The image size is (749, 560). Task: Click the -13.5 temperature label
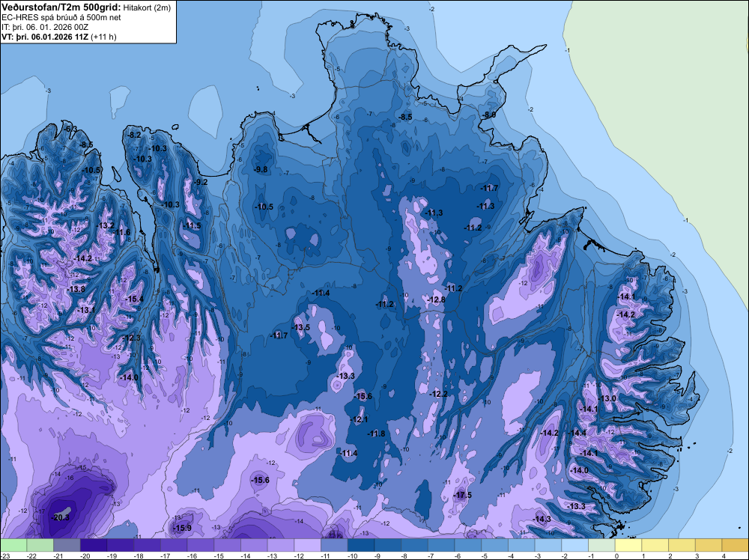pos(301,327)
